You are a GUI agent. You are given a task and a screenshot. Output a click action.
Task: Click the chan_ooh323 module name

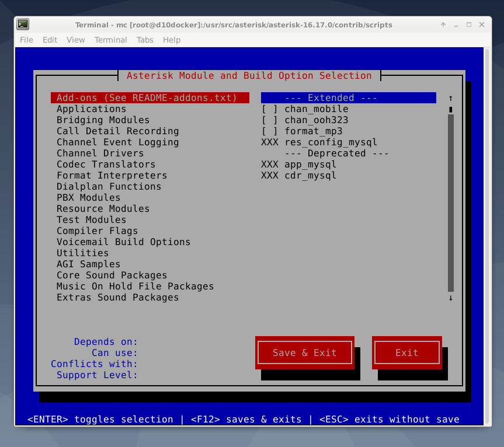(x=317, y=120)
